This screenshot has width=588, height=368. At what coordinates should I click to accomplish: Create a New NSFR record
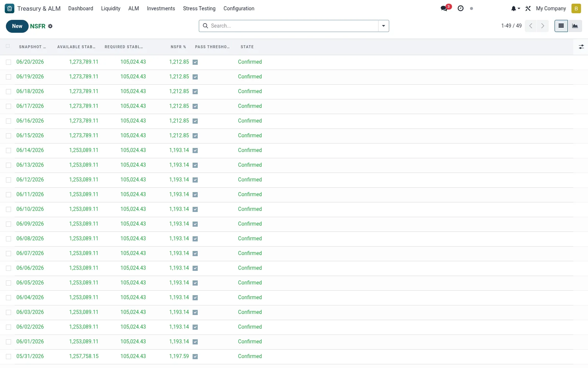coord(17,26)
